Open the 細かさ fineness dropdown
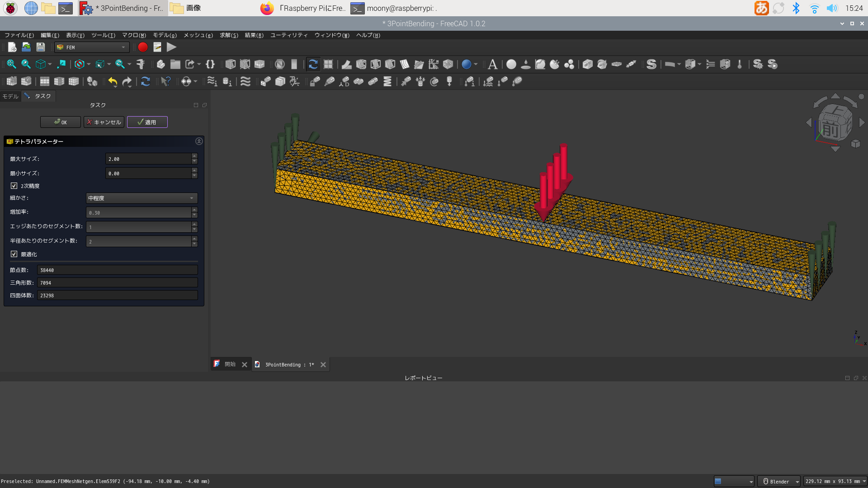Image resolution: width=868 pixels, height=488 pixels. (x=142, y=198)
